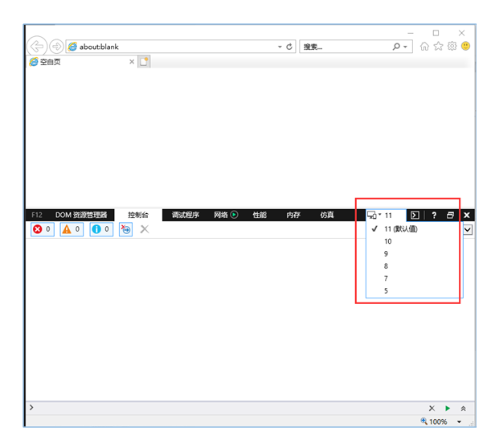Click the smiley feedback icon
Viewport: 491px width, 448px height.
click(x=466, y=47)
